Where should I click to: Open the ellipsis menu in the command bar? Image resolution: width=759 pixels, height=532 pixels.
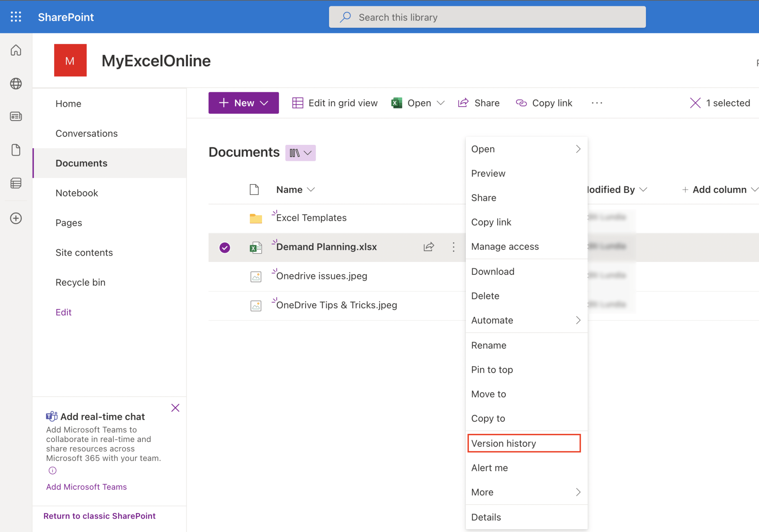click(x=596, y=103)
